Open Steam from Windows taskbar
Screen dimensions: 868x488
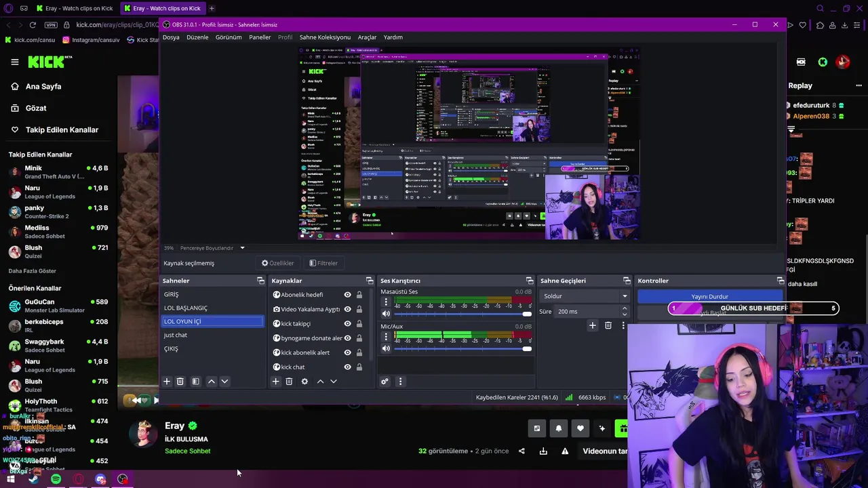33,479
